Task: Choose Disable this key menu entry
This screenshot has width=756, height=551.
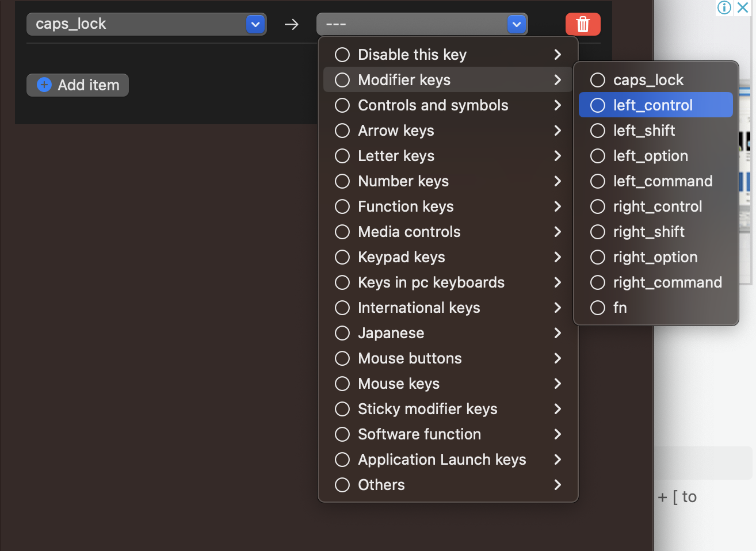Action: pos(412,55)
